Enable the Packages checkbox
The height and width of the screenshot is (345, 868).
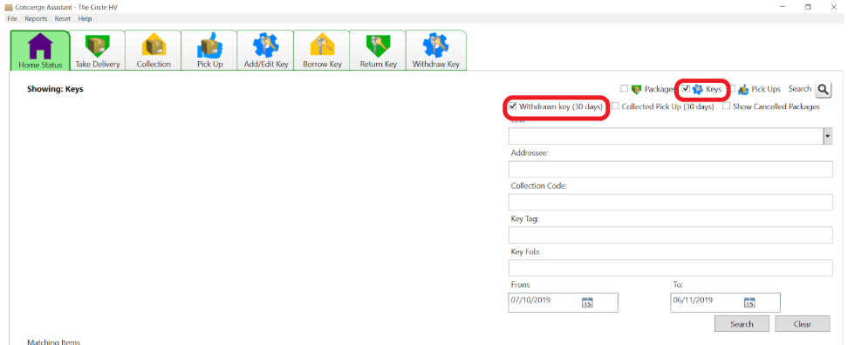[625, 89]
